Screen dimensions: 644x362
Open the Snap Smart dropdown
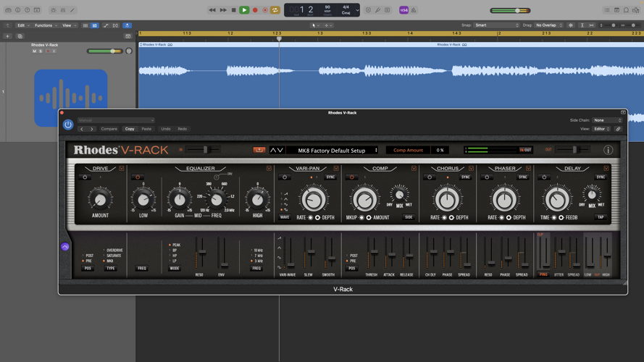(496, 25)
